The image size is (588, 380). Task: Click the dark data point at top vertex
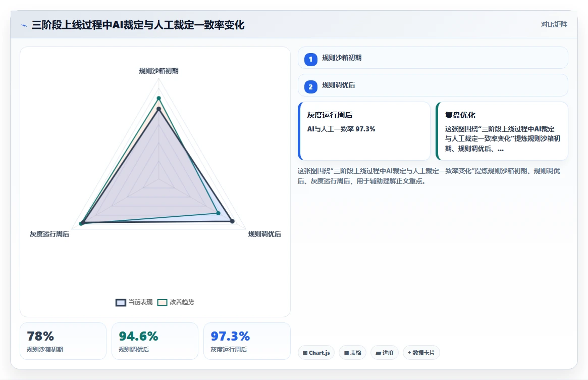158,109
